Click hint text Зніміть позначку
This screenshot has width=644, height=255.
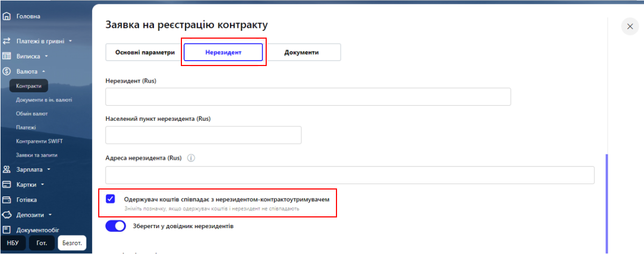(211, 208)
